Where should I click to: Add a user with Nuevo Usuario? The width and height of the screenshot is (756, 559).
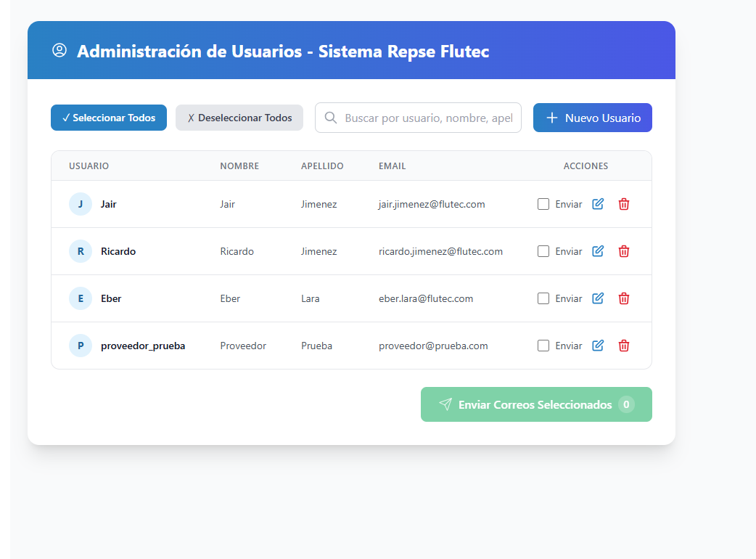(593, 118)
